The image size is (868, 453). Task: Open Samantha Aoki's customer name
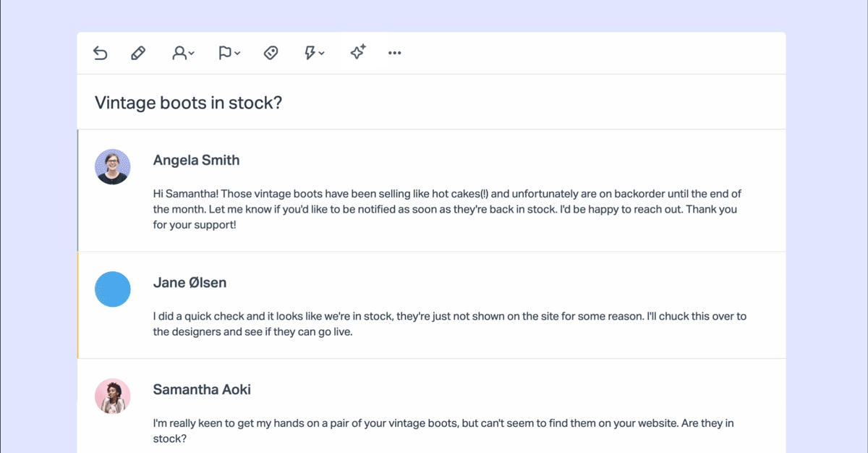click(202, 389)
